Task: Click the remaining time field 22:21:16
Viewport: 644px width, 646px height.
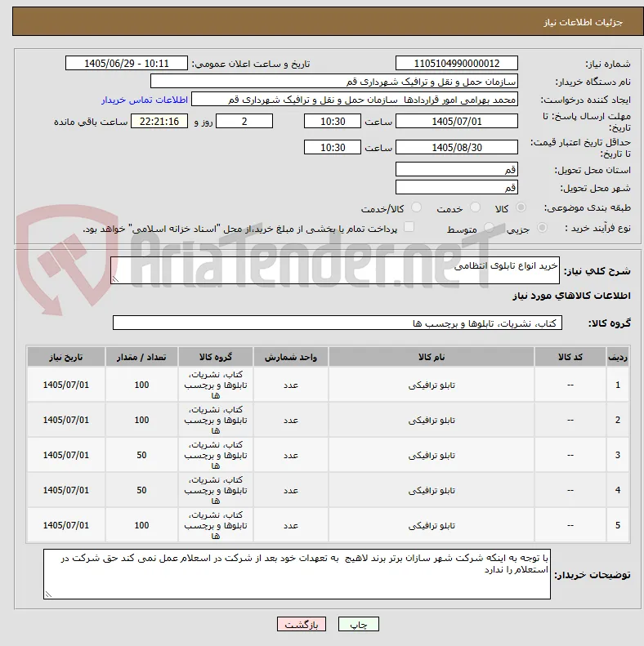Action: [159, 122]
